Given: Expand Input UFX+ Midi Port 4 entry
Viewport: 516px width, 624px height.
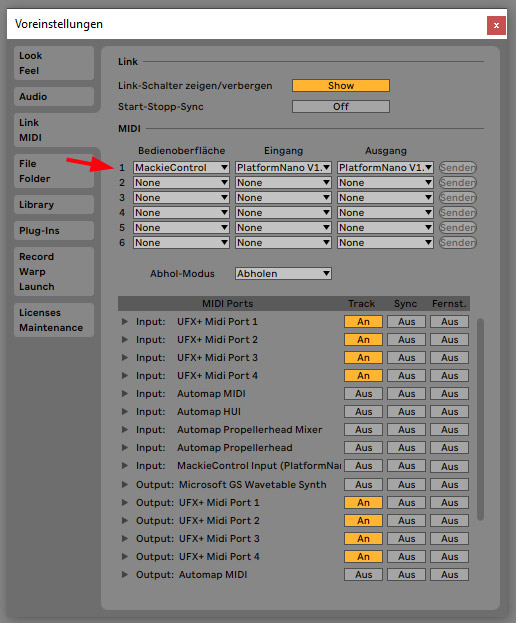Looking at the screenshot, I should tap(125, 375).
